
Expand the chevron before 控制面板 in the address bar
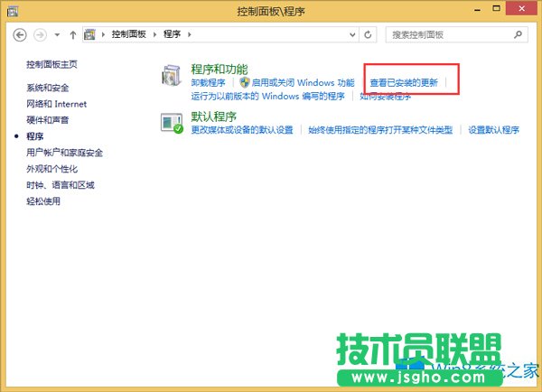(103, 34)
